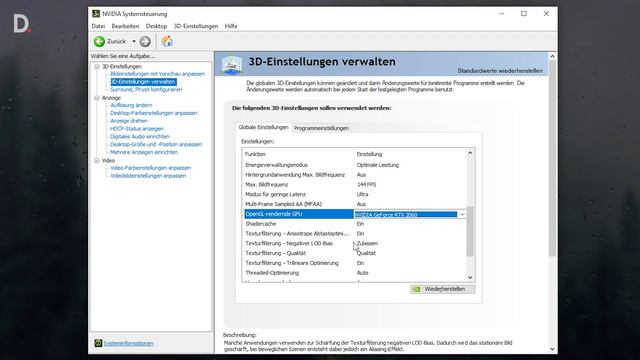Screen dimensions: 640x360
Task: Click Standardwerte wiederherstellen link
Action: (x=500, y=71)
